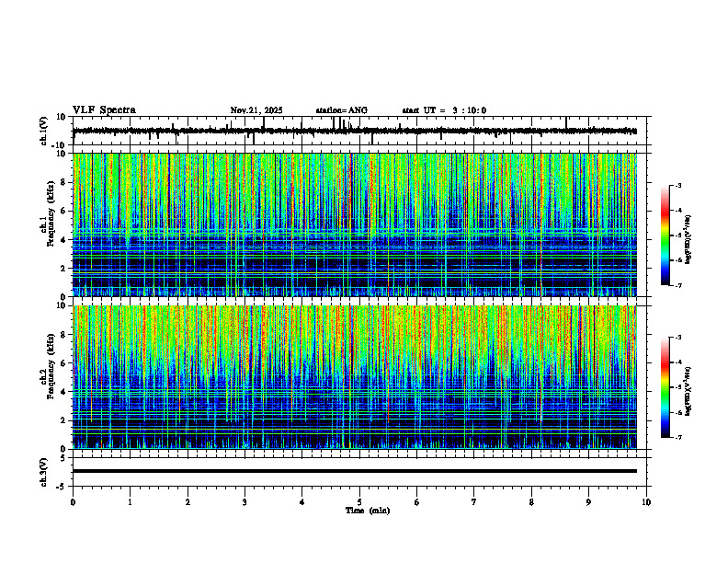This screenshot has height=563, width=728.
Task: Click the time axis tick label 0
Action: 73,502
